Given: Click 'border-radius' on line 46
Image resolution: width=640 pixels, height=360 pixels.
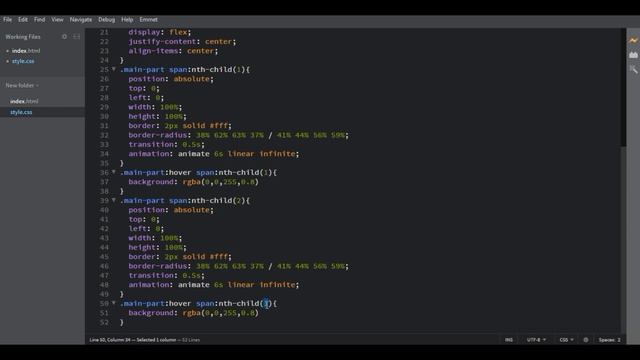Looking at the screenshot, I should (158, 266).
